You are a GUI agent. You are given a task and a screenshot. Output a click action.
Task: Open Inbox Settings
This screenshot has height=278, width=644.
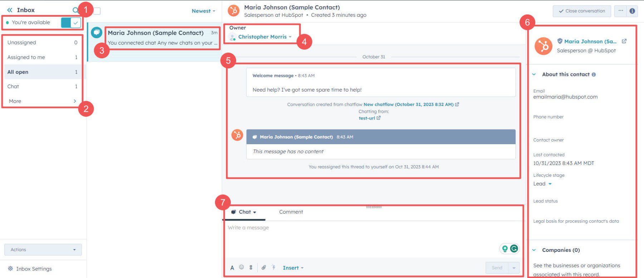point(30,269)
